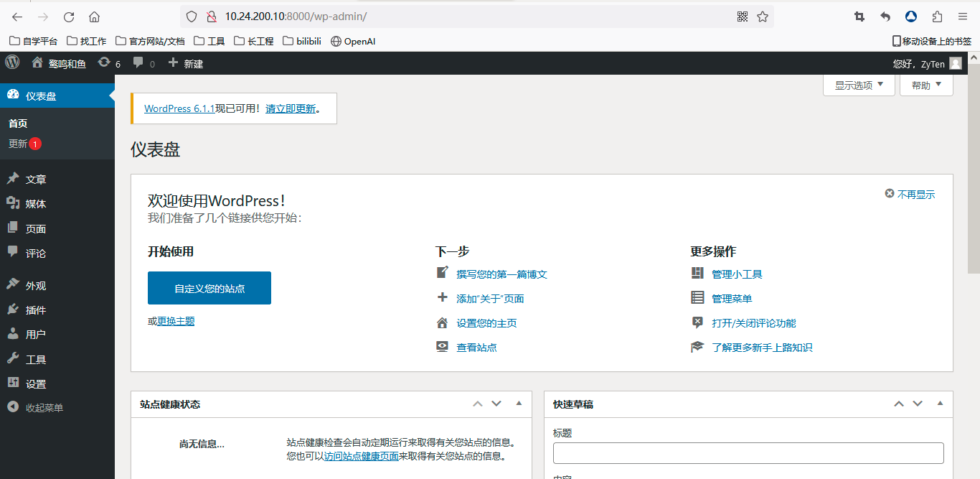Click the insecure connection lock icon
980x479 pixels.
point(211,17)
